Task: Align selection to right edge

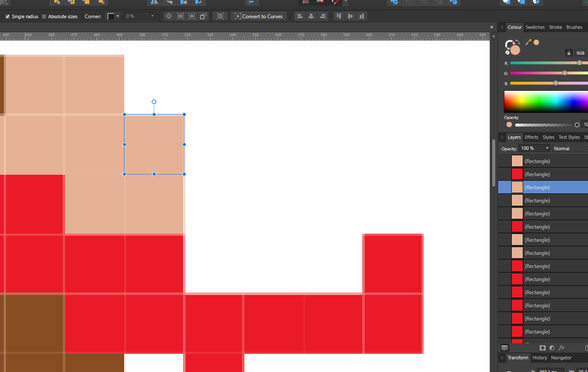Action: tap(323, 16)
